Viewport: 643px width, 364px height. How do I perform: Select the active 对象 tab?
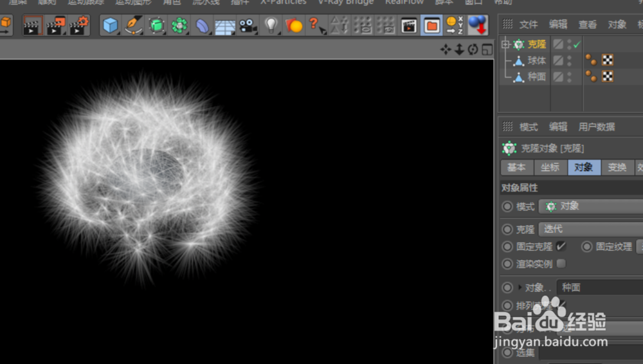click(x=584, y=167)
